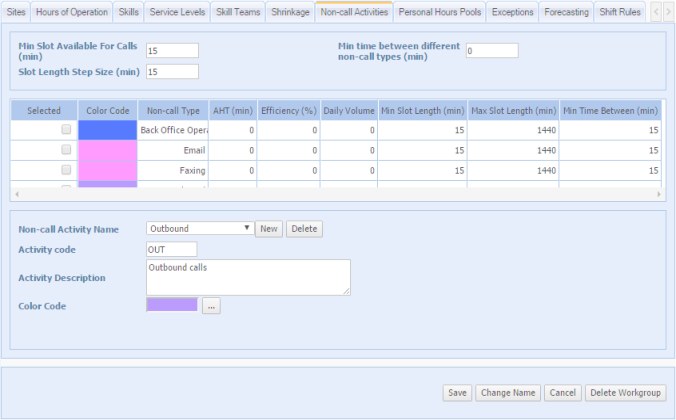Open color picker with ellipsis button

point(210,306)
